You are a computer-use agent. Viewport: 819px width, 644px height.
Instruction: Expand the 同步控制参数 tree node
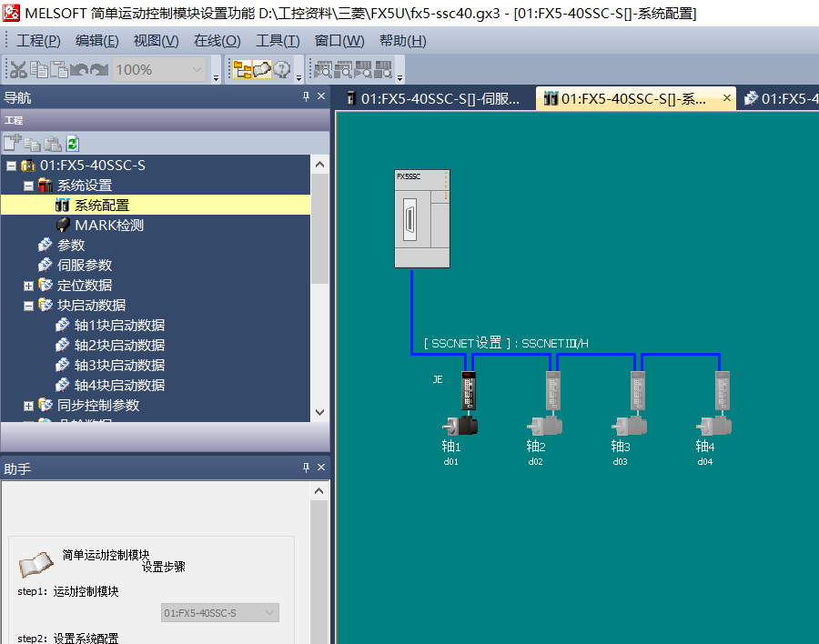[x=28, y=406]
